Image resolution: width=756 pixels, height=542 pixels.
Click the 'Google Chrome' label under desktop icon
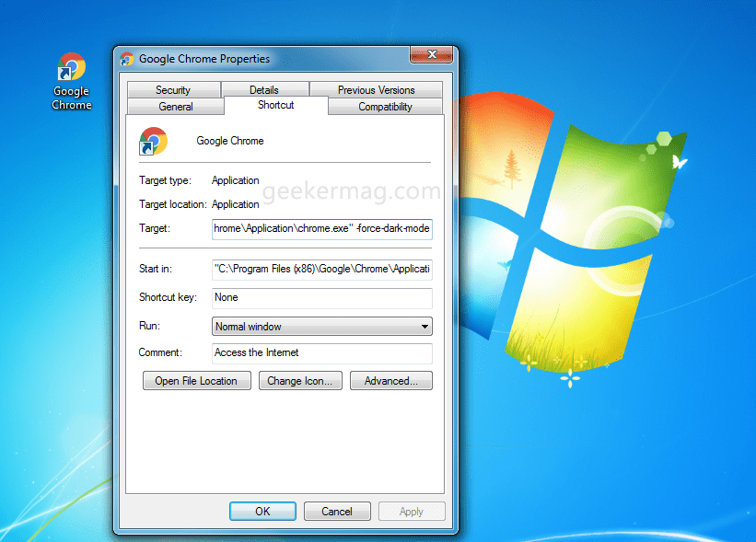(71, 98)
